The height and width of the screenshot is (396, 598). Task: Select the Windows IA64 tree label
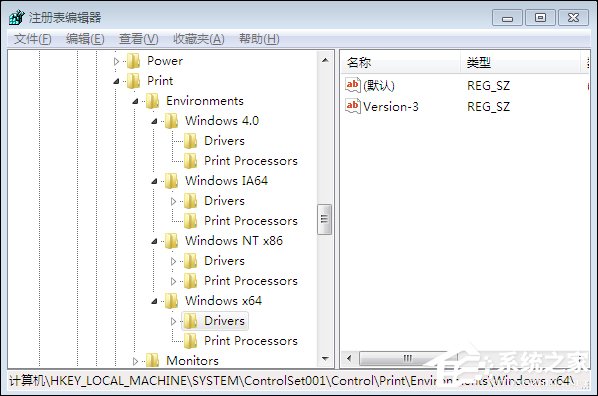(x=227, y=181)
